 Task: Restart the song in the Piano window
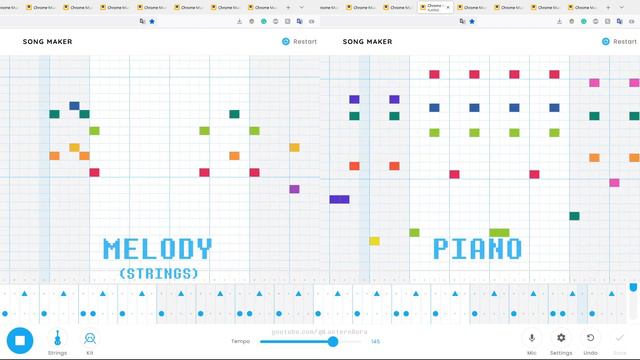click(x=619, y=41)
